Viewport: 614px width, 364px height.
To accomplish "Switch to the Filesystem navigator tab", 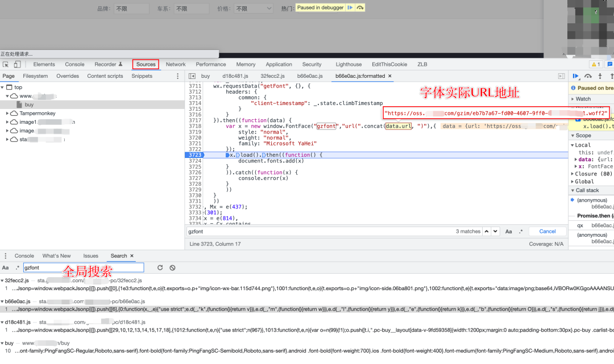I will (x=35, y=76).
